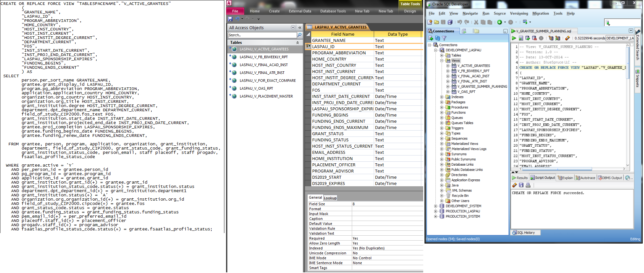
Task: Open the Navigate menu in SQL Developer
Action: point(470,13)
